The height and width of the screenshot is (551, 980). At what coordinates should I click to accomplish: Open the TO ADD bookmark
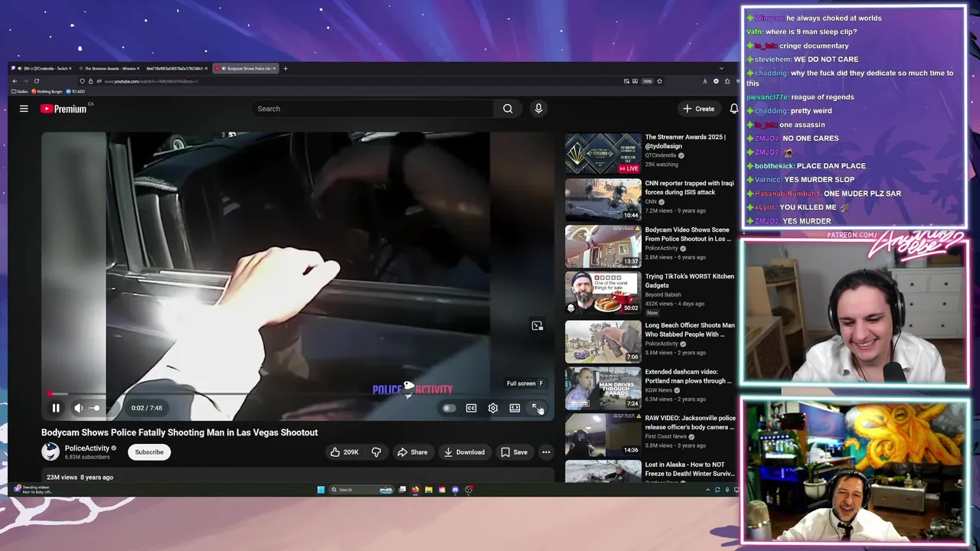(x=76, y=92)
